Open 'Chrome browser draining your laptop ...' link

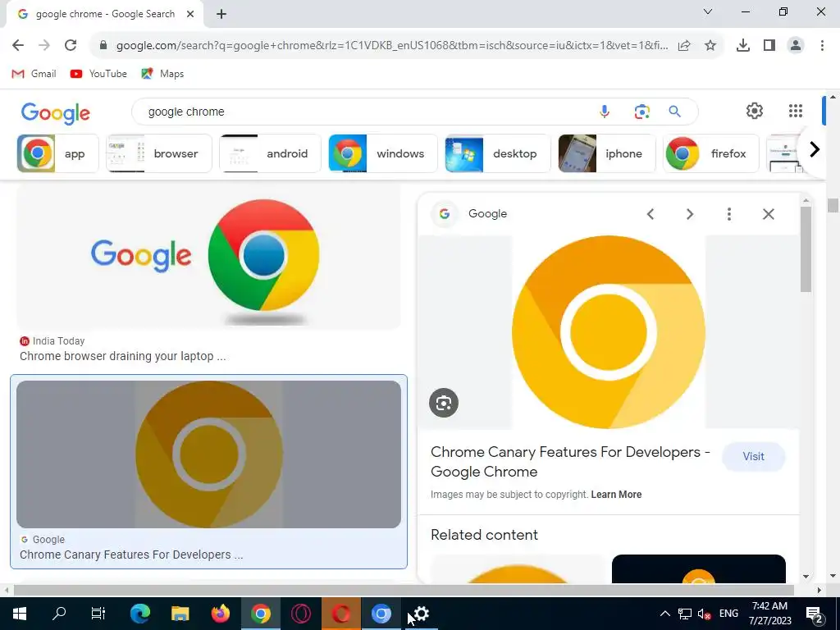tap(123, 356)
